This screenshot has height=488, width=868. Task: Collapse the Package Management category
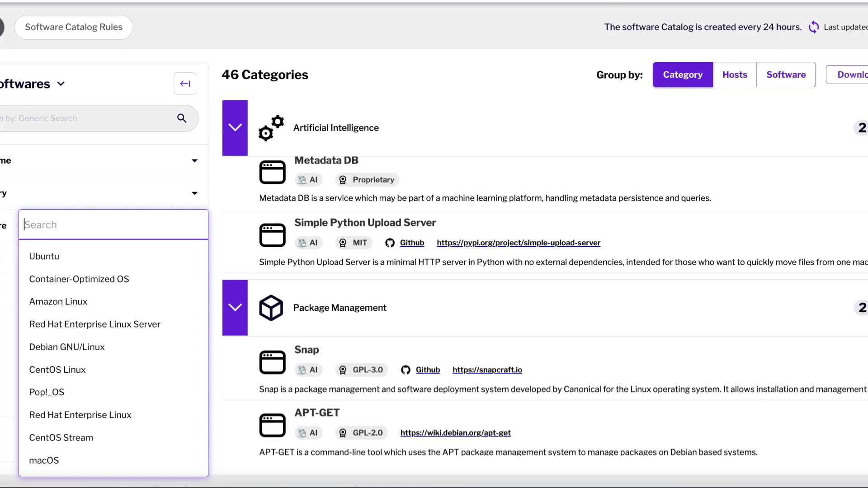click(234, 307)
